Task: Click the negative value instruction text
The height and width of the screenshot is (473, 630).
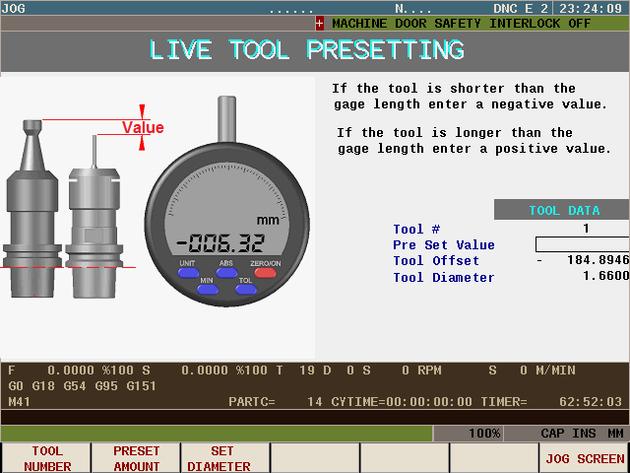Action: (x=470, y=96)
